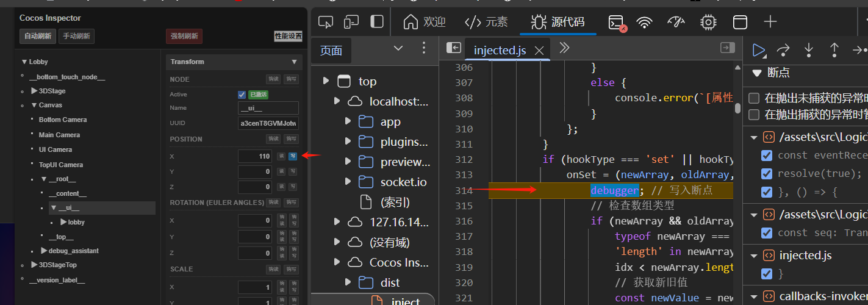
Task: Click the step over debugger icon
Action: pos(783,50)
